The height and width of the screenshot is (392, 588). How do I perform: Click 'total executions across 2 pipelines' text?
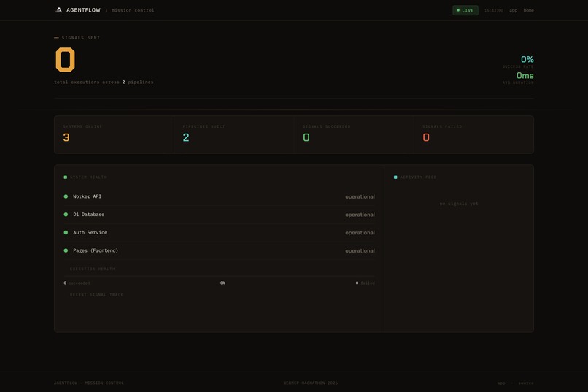pos(104,82)
